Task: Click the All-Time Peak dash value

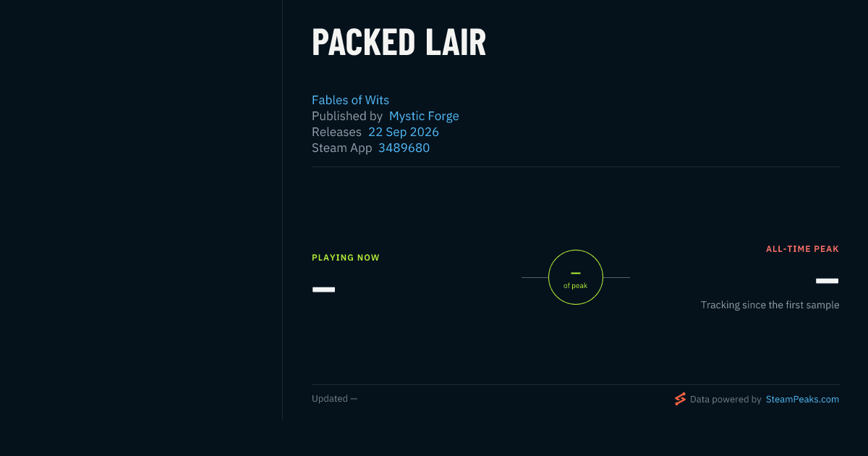Action: (827, 281)
